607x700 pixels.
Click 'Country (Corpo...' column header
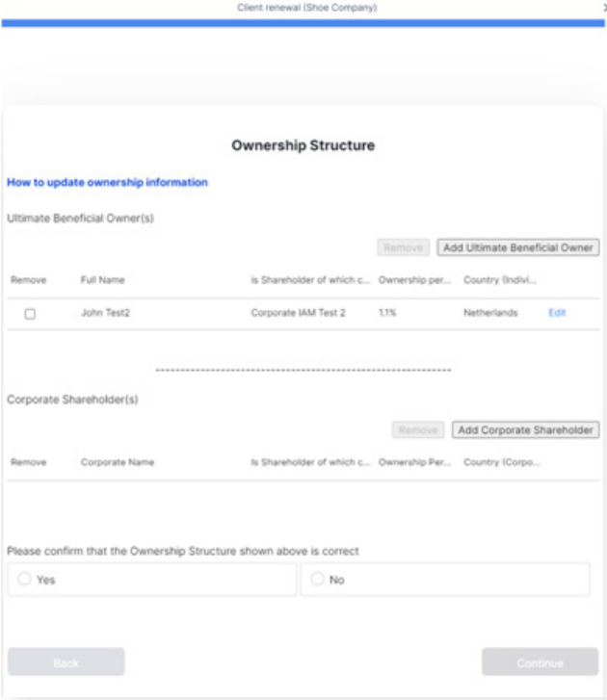pos(501,462)
